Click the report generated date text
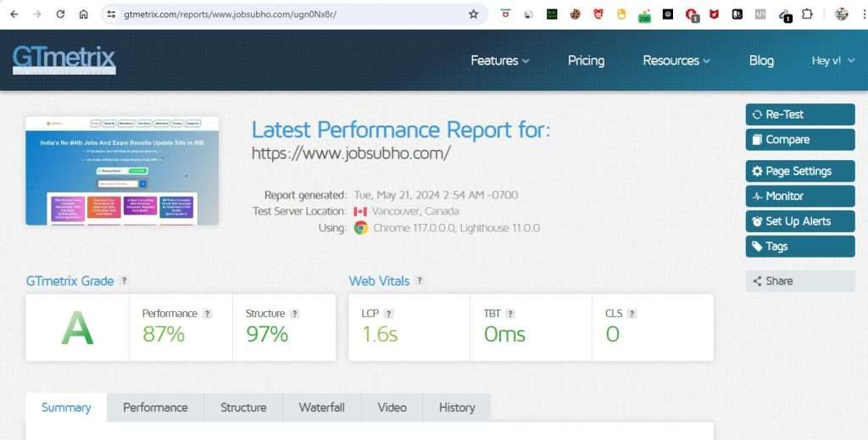The width and height of the screenshot is (868, 440). point(437,195)
